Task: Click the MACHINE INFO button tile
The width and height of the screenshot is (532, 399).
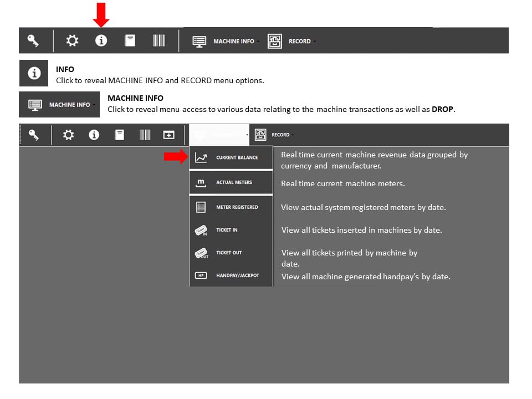Action: (59, 105)
